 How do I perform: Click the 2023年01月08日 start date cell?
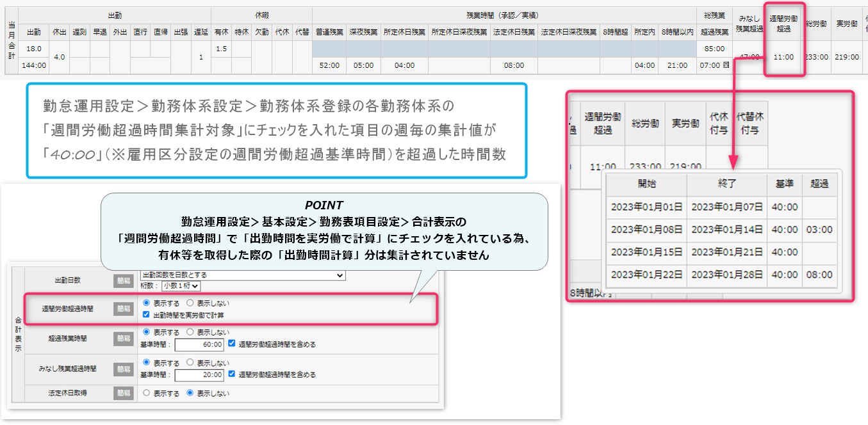coord(646,230)
